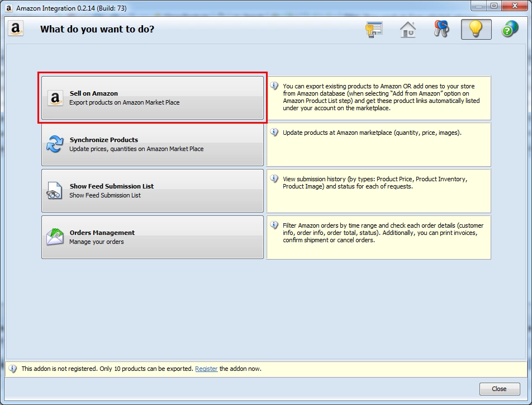This screenshot has height=405, width=532.
Task: Click info icon beside 'View submission history'
Action: coord(274,178)
